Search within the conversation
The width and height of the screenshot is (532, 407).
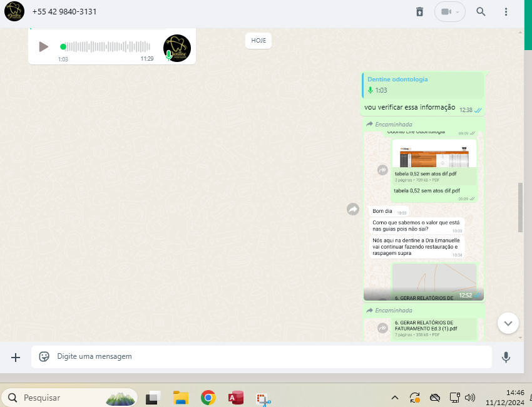pyautogui.click(x=481, y=11)
